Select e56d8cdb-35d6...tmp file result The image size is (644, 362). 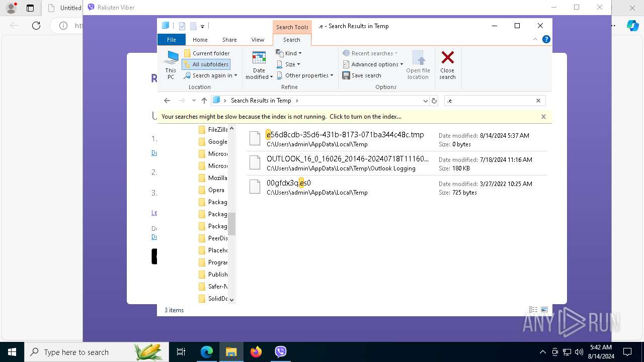(397, 139)
